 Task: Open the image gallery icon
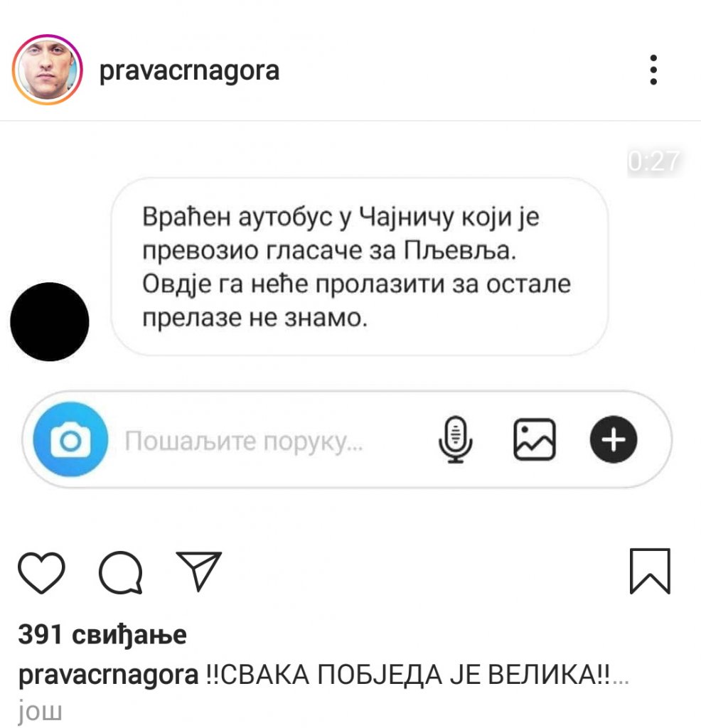pos(535,439)
